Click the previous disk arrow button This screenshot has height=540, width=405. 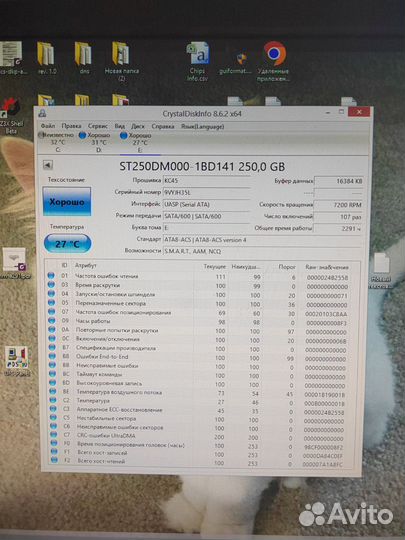(x=48, y=165)
